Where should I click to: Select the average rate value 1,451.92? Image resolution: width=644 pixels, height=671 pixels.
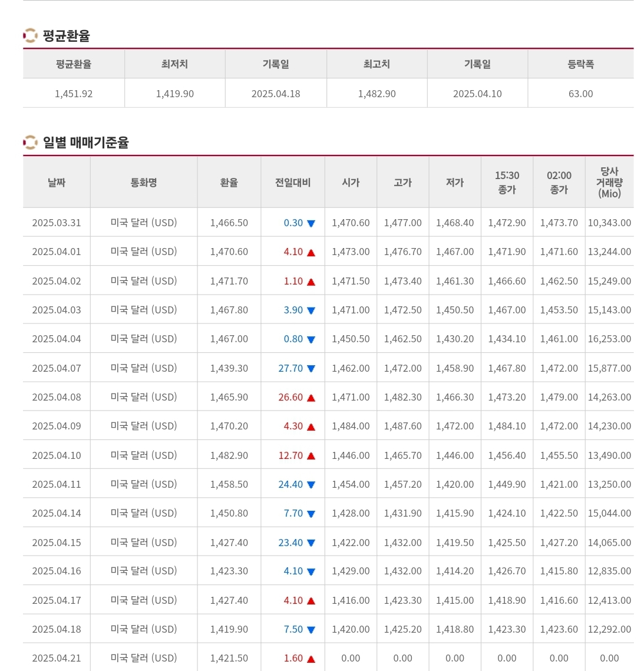[x=74, y=94]
